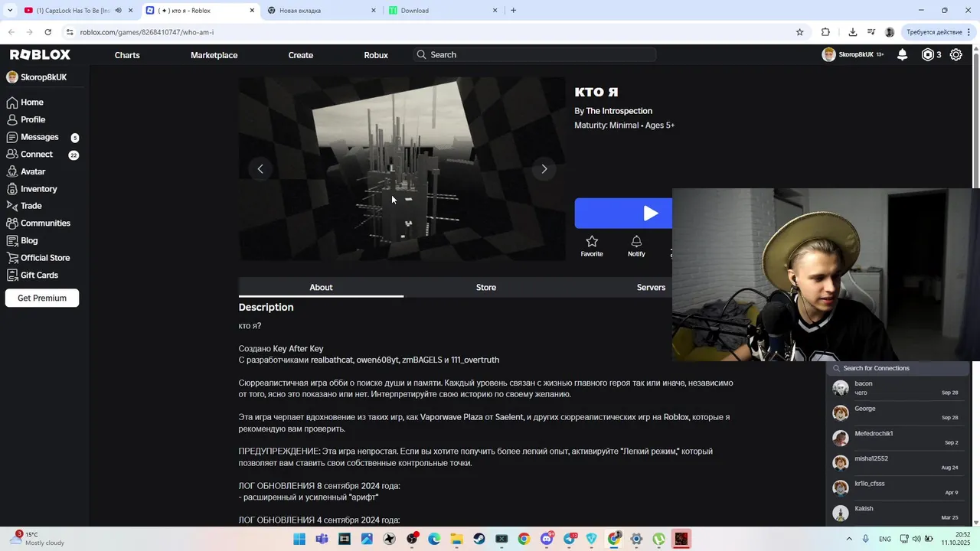Click Get Premium button
The image size is (980, 551).
(x=42, y=298)
